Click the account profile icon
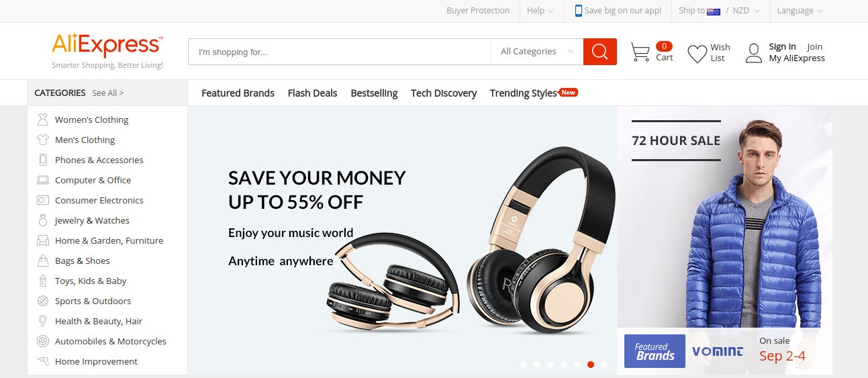This screenshot has height=378, width=868. click(754, 53)
